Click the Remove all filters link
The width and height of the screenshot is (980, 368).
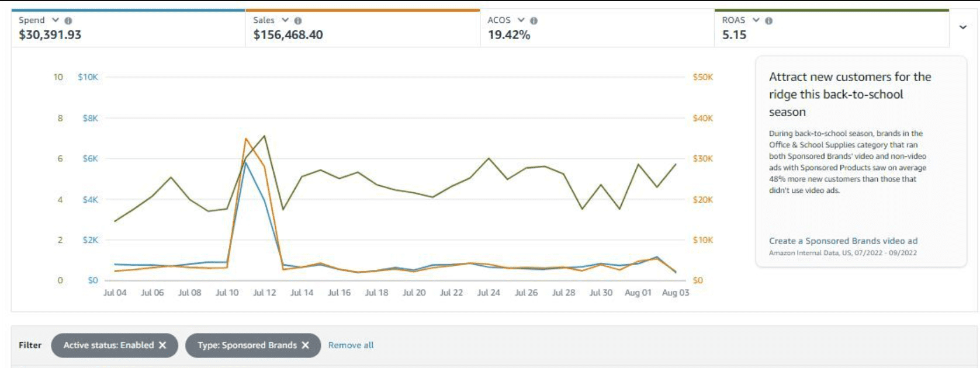tap(351, 345)
